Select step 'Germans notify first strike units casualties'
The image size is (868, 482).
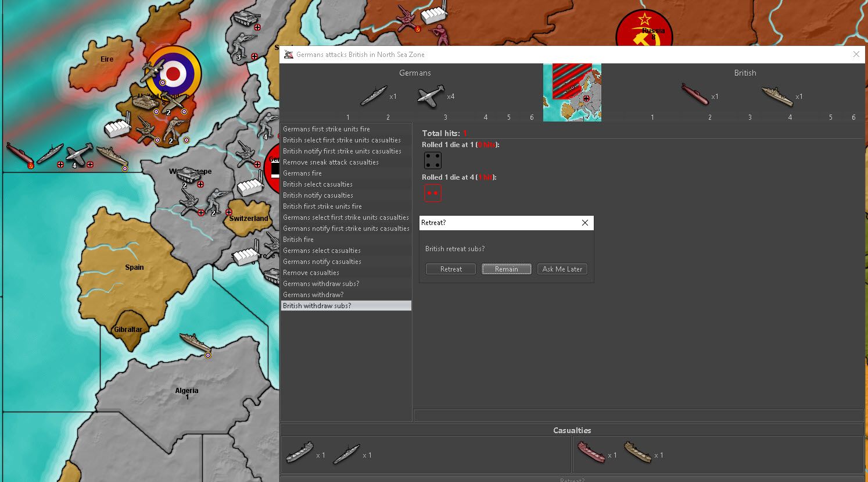pyautogui.click(x=346, y=228)
